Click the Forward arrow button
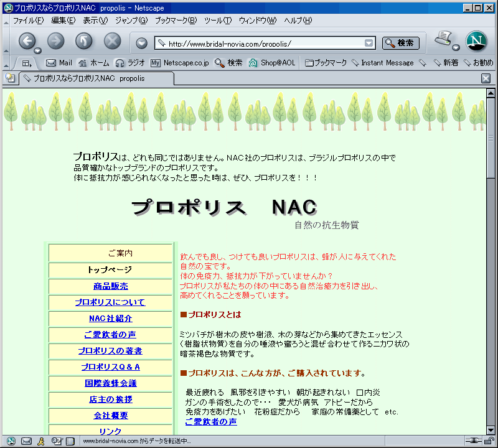This screenshot has height=448, width=498. pos(55,41)
